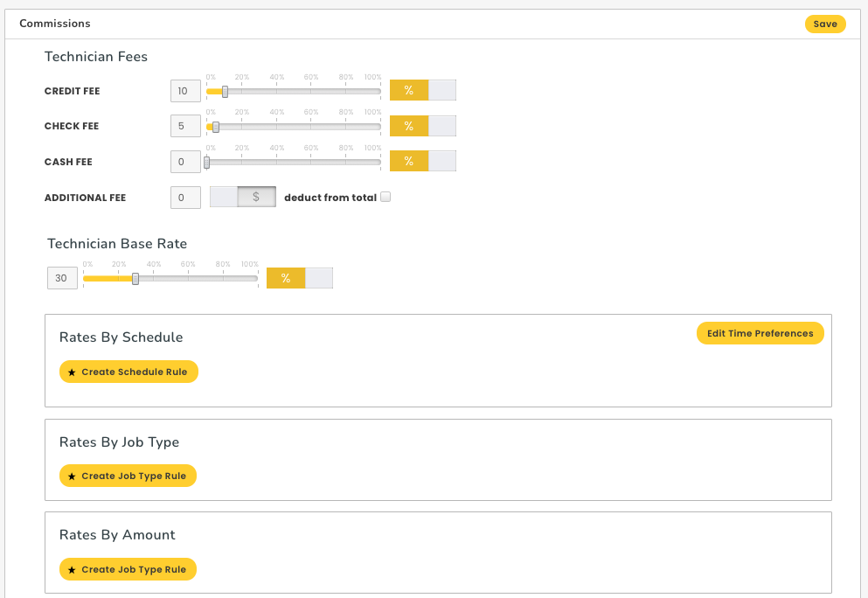This screenshot has height=598, width=868.
Task: Enable the deduct from total checkbox
Action: (385, 197)
